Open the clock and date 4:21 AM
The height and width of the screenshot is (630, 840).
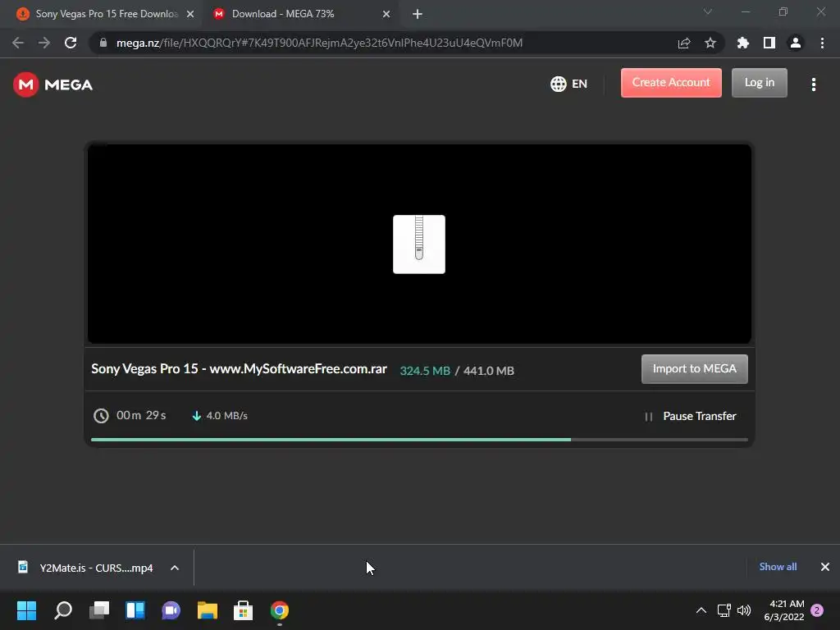783,610
